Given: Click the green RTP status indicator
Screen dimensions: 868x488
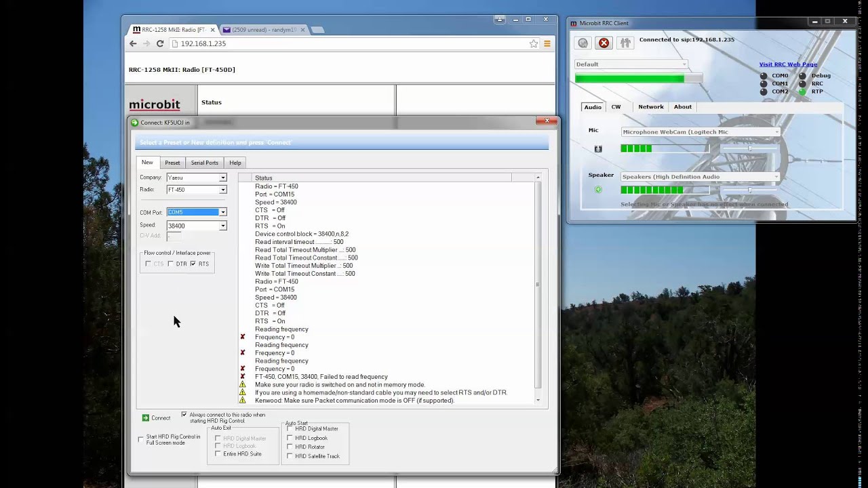Looking at the screenshot, I should (803, 91).
